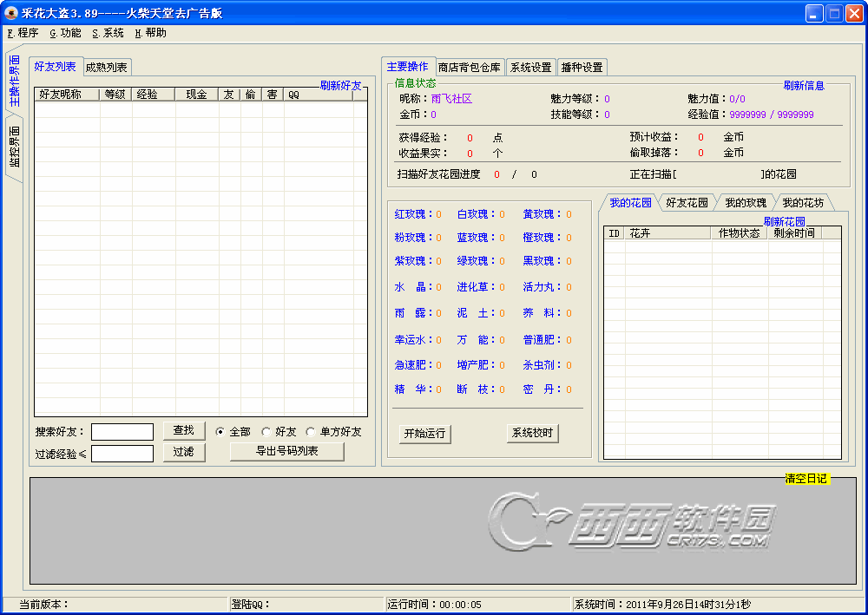Open the 播种设置 tab

tap(582, 68)
